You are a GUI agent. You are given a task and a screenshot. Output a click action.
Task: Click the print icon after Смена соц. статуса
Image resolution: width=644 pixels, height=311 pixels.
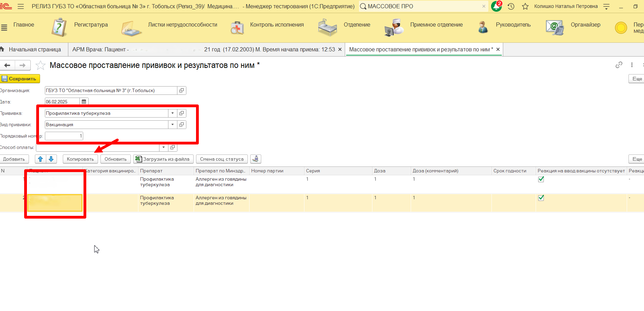(x=255, y=159)
